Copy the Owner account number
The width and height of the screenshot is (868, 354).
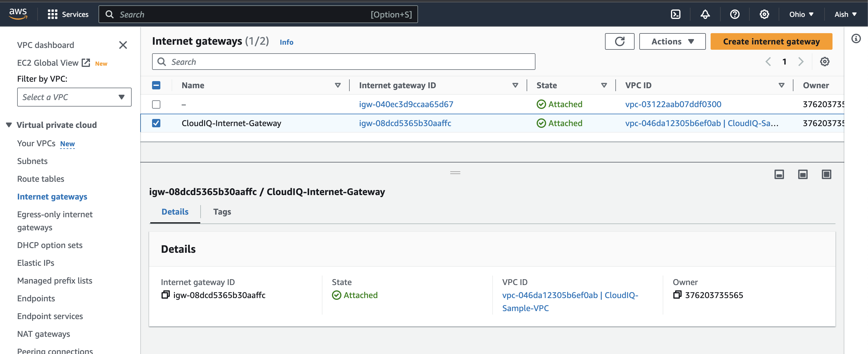point(677,295)
